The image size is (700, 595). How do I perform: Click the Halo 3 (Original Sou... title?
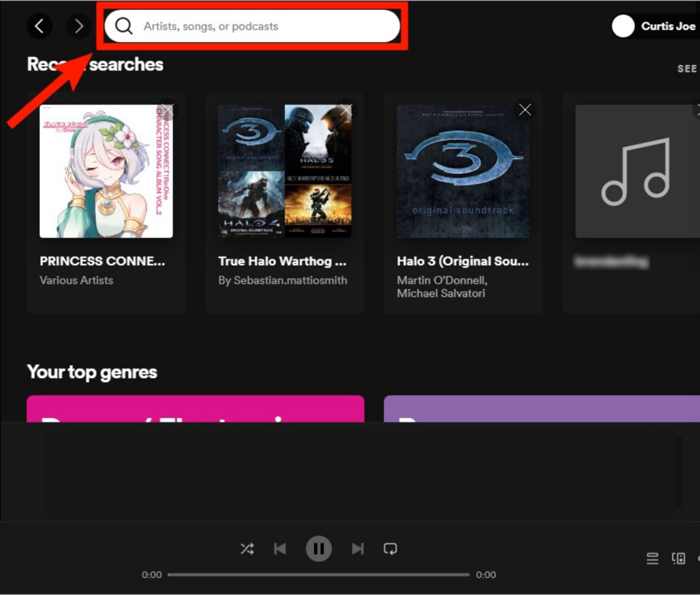(x=463, y=261)
